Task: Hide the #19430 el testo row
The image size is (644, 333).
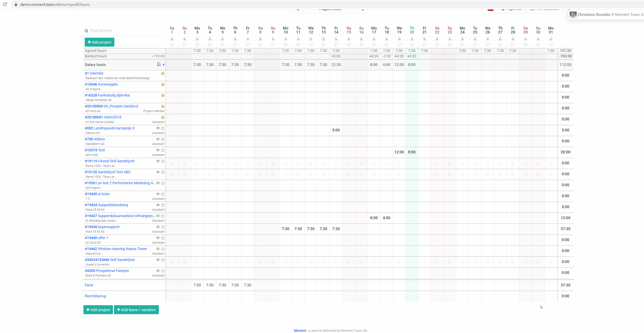Action: point(158,194)
